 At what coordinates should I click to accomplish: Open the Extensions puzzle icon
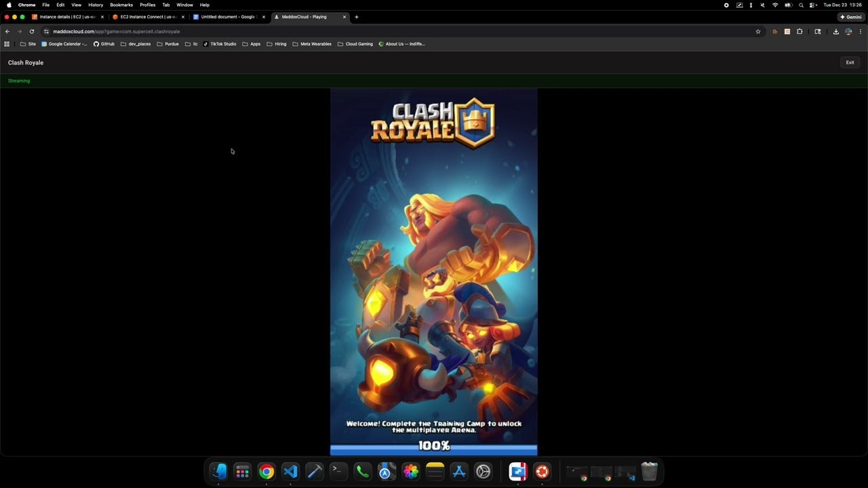click(800, 31)
